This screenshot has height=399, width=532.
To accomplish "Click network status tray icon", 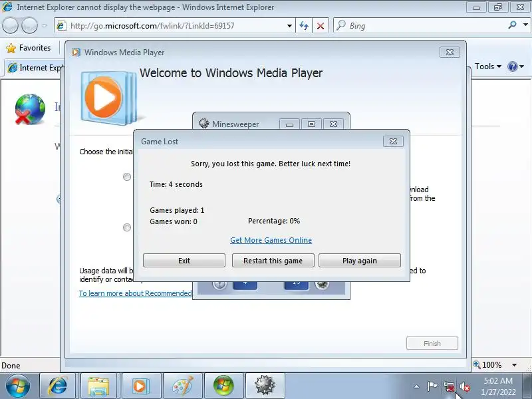I will tap(449, 386).
